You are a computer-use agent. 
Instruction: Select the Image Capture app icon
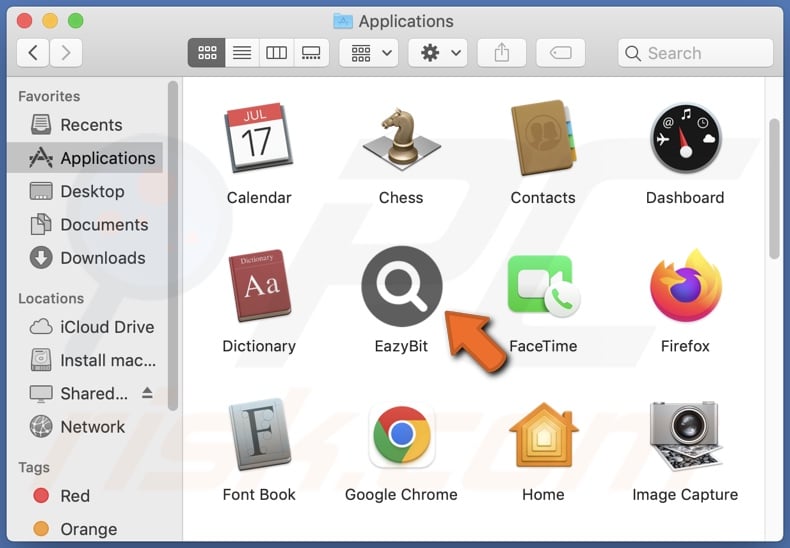click(685, 435)
